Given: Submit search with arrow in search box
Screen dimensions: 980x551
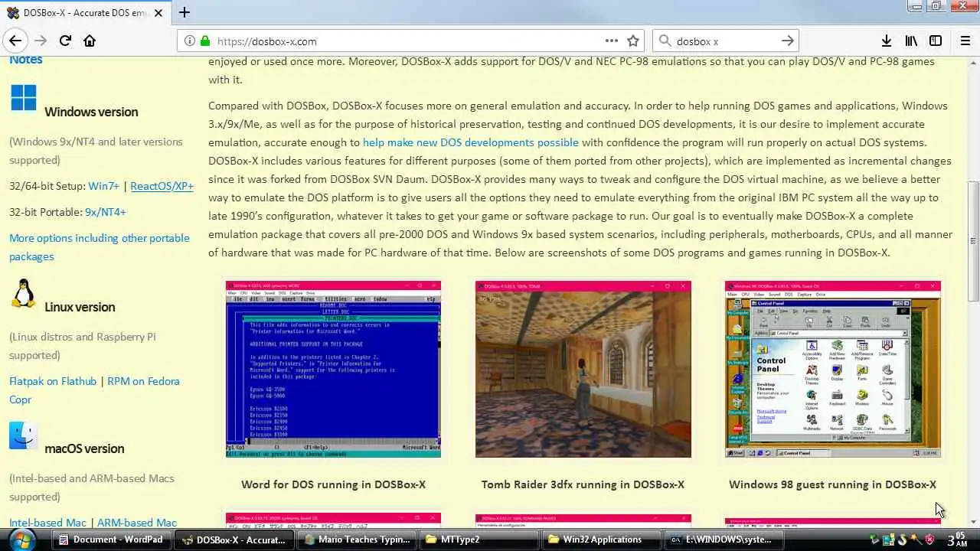Looking at the screenshot, I should pos(787,41).
